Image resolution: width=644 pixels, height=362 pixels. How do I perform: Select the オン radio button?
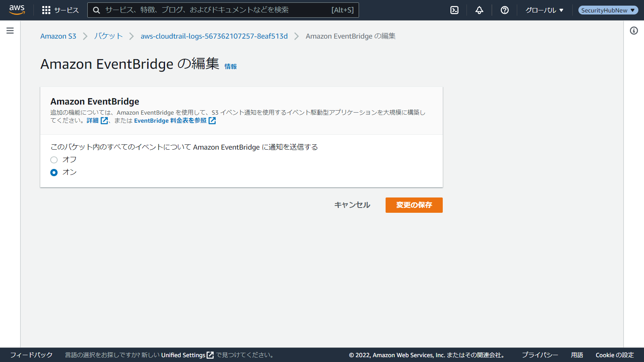(x=54, y=173)
